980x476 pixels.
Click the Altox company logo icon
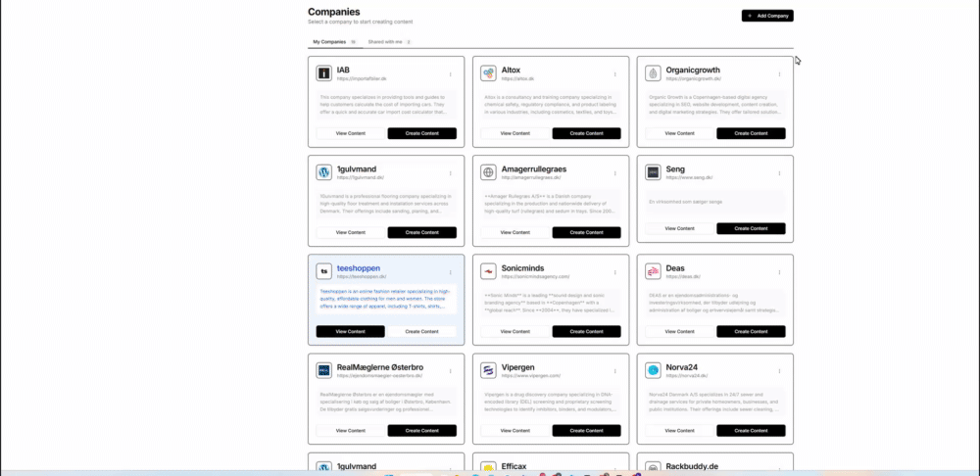488,73
